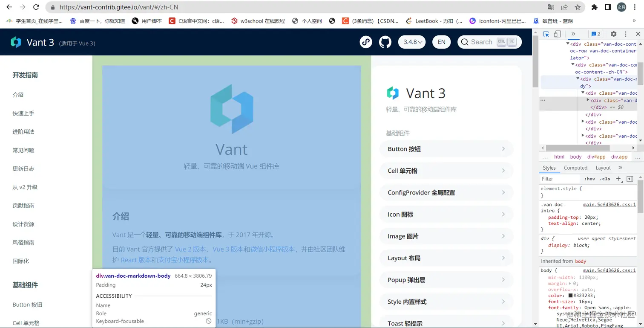Collapse the van-doc-container div in Elements tree
The width and height of the screenshot is (644, 328).
pos(567,44)
